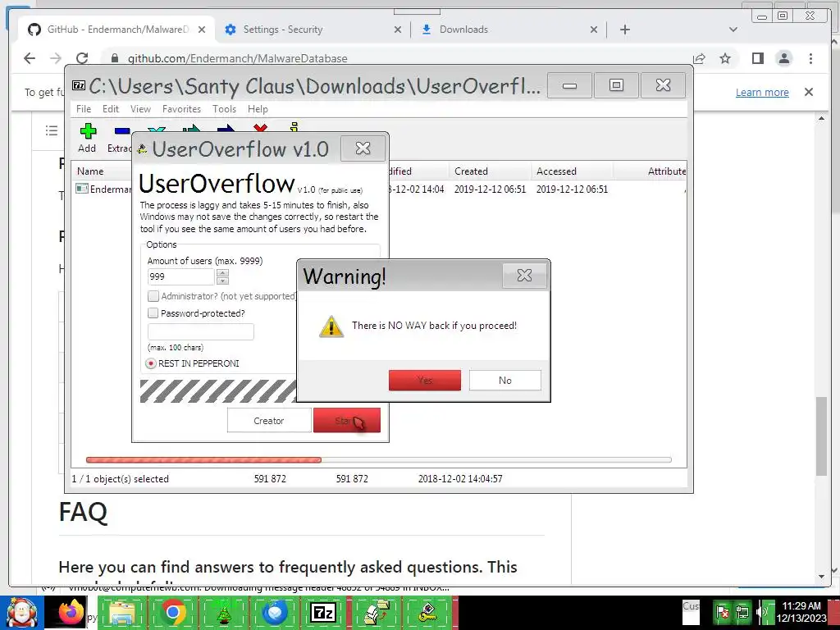Switch to 7-Zip via taskbar icon

[323, 613]
